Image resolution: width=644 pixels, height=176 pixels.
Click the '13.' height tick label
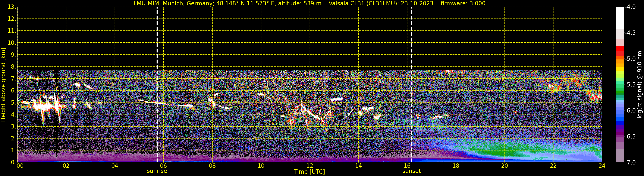pos(12,7)
